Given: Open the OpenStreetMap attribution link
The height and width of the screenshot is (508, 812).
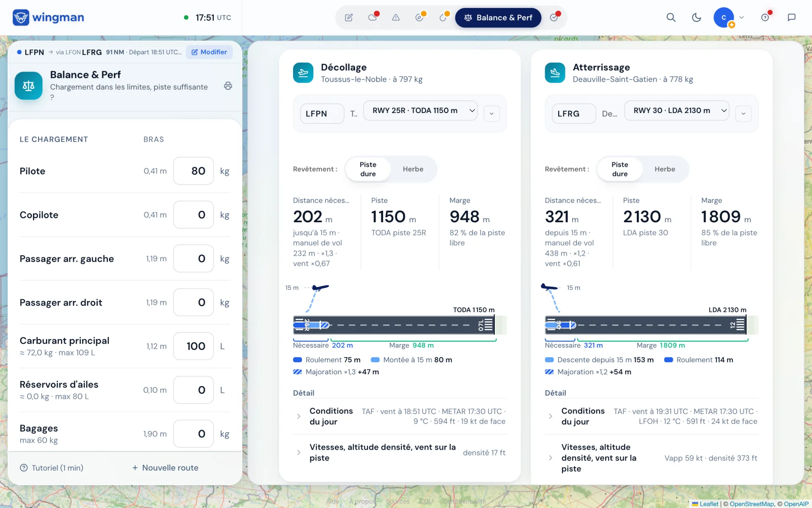Looking at the screenshot, I should tap(752, 504).
